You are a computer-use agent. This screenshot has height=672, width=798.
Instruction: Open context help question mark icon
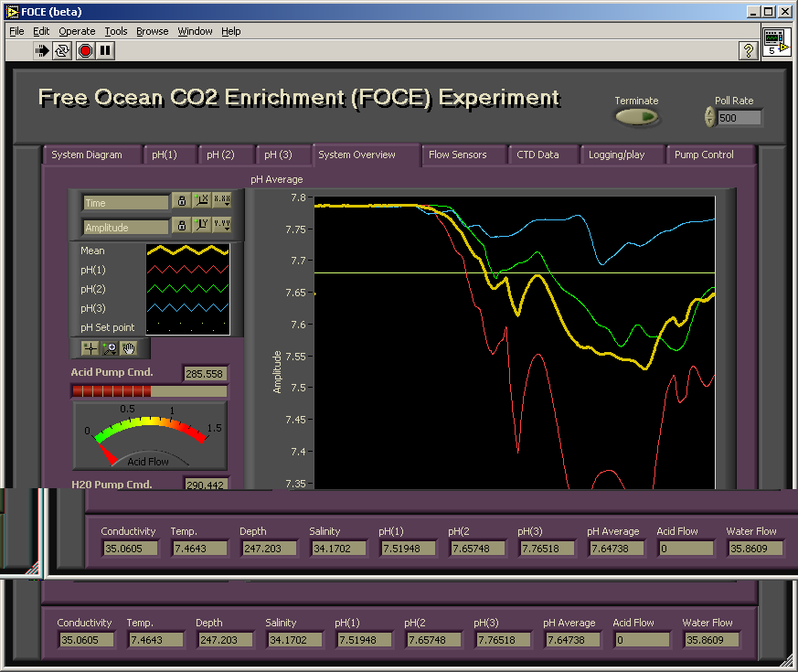[748, 50]
